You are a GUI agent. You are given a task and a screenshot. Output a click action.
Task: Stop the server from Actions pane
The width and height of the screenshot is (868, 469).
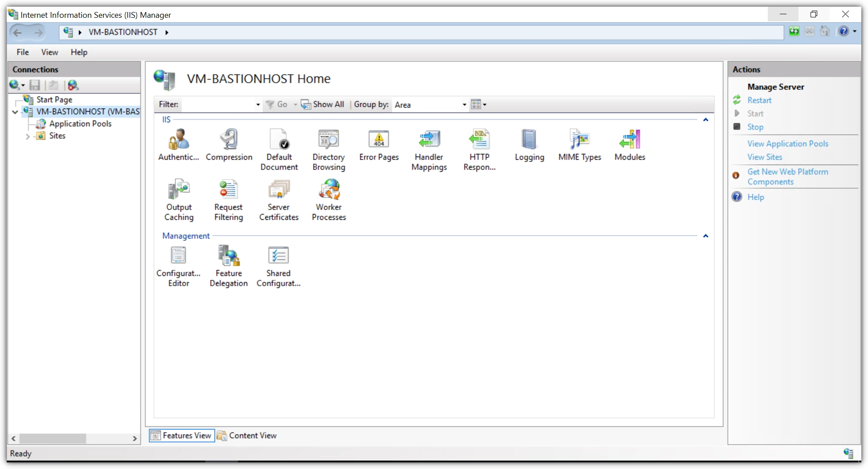click(x=755, y=127)
